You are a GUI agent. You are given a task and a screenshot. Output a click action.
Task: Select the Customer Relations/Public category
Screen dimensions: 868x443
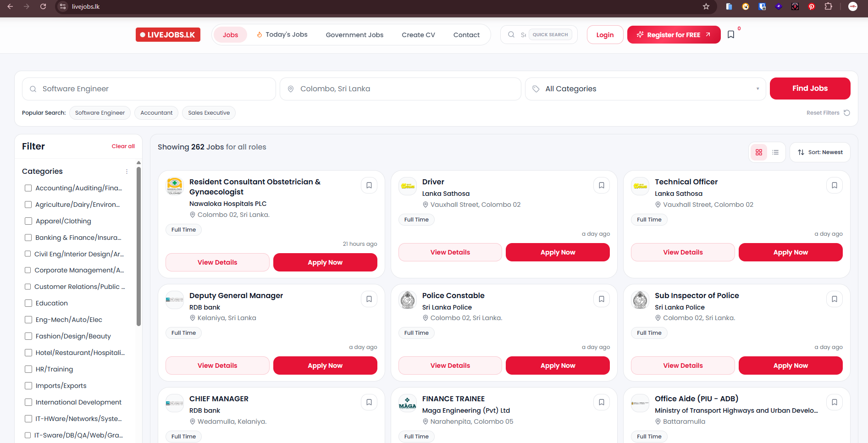pos(28,287)
